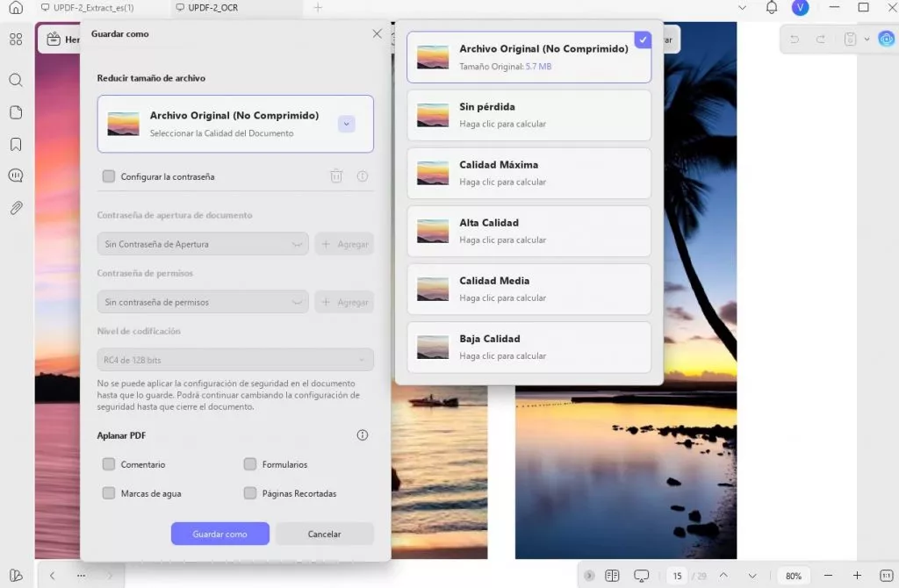The width and height of the screenshot is (899, 588).
Task: Click info icon next to password trash
Action: (363, 176)
